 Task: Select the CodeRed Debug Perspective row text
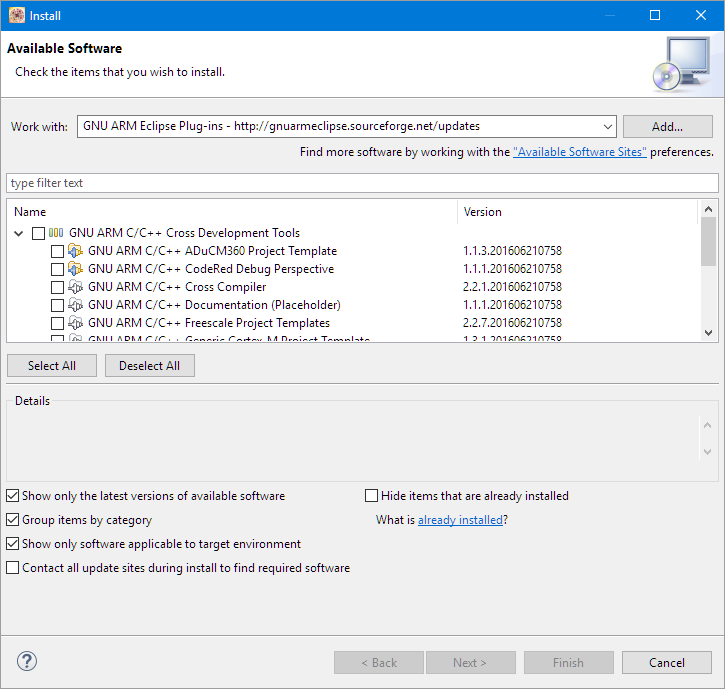tap(211, 269)
